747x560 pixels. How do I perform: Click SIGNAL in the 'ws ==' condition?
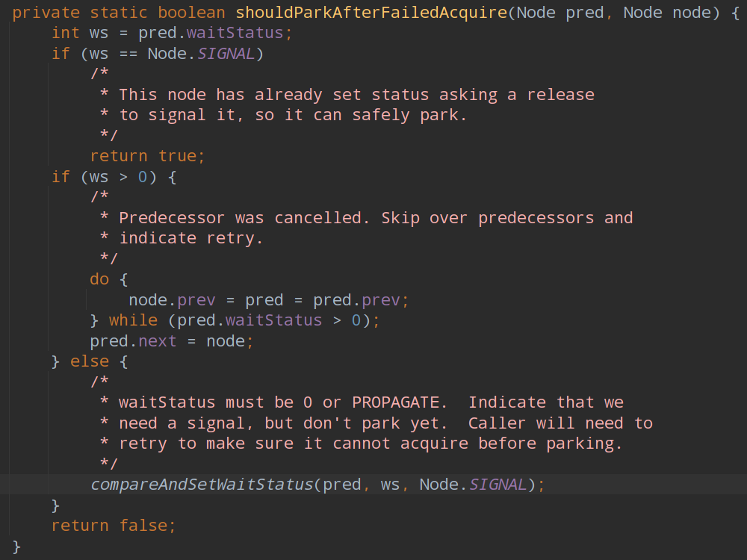(226, 54)
